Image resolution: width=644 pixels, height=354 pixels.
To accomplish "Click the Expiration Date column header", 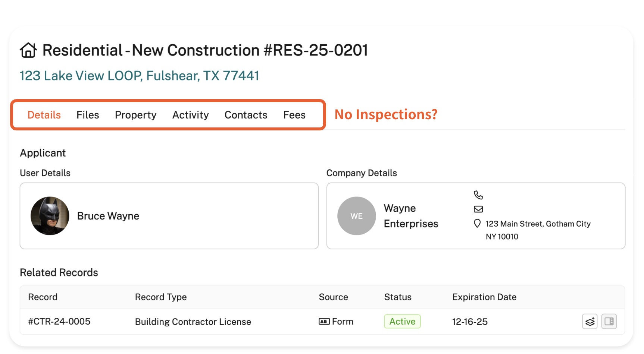I will point(484,297).
